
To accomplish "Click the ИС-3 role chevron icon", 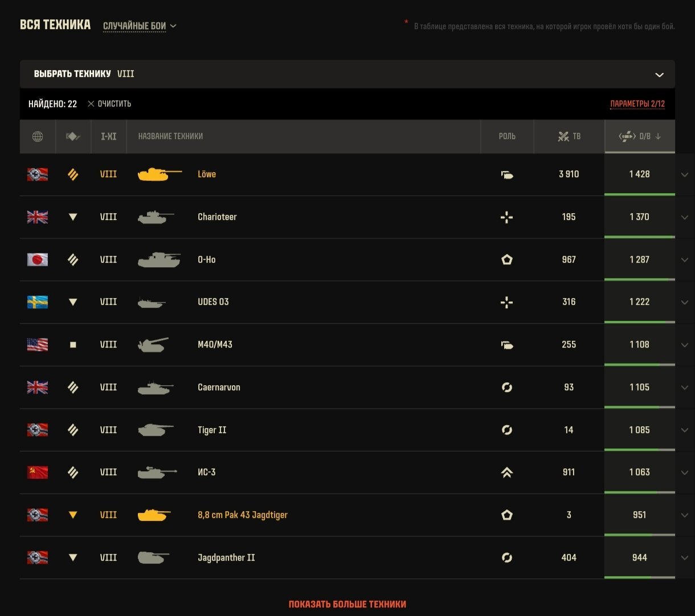I will [507, 472].
